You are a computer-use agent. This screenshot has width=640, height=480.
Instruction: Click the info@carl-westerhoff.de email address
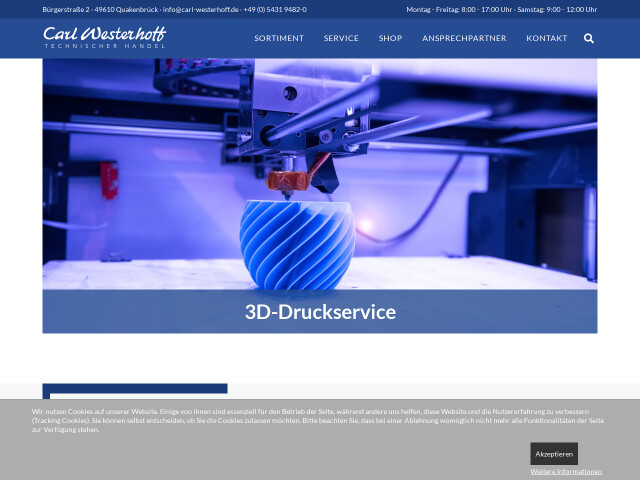click(x=202, y=9)
